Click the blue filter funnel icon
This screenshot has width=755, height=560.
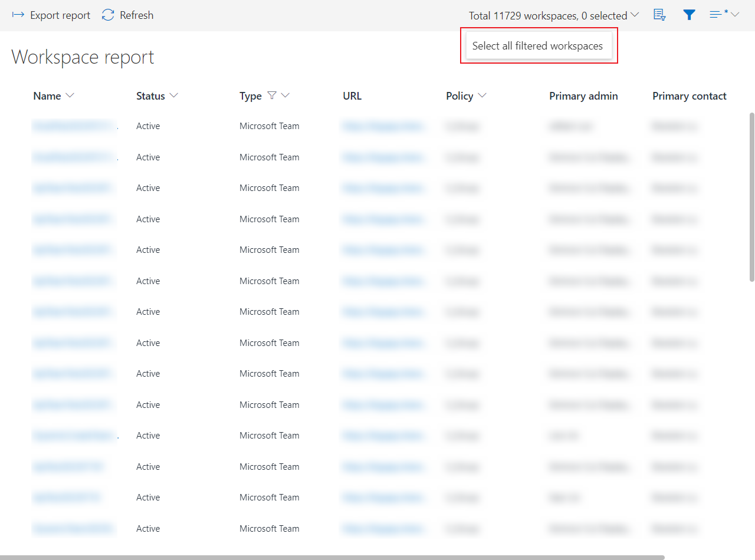(689, 15)
